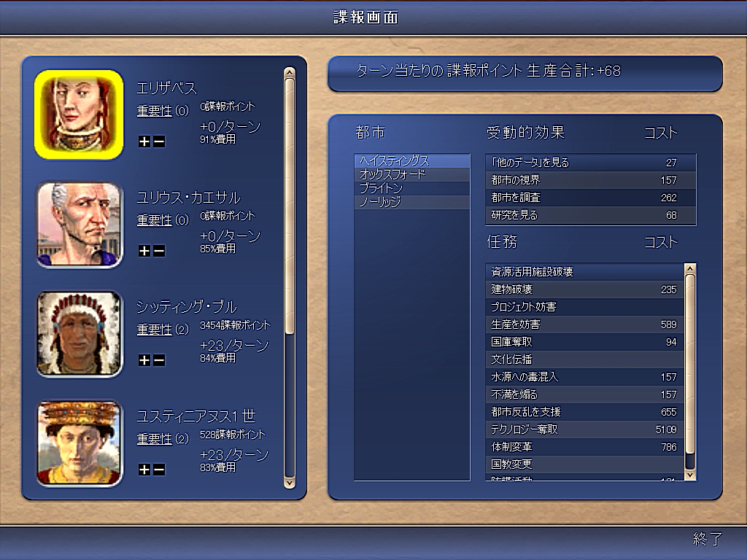Select the passive effect 「他のデータ」を見る
747x560 pixels.
591,163
